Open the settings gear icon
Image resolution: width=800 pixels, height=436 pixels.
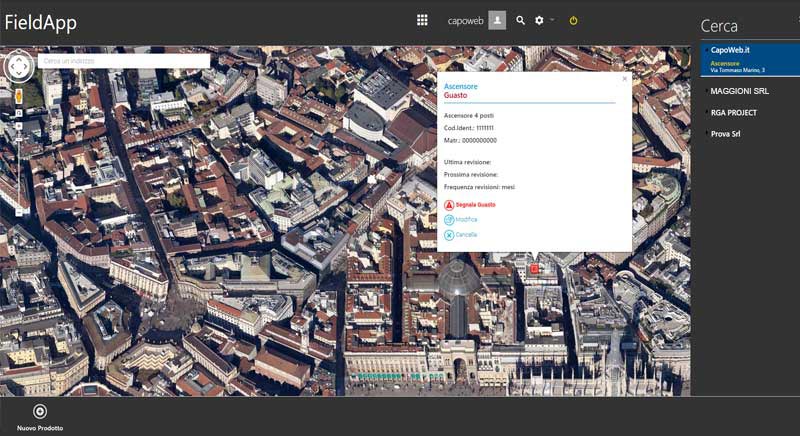[x=540, y=20]
